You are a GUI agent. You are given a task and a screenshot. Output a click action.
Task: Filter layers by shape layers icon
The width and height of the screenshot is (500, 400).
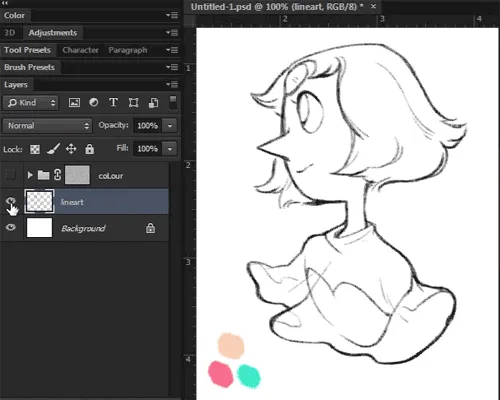point(133,102)
